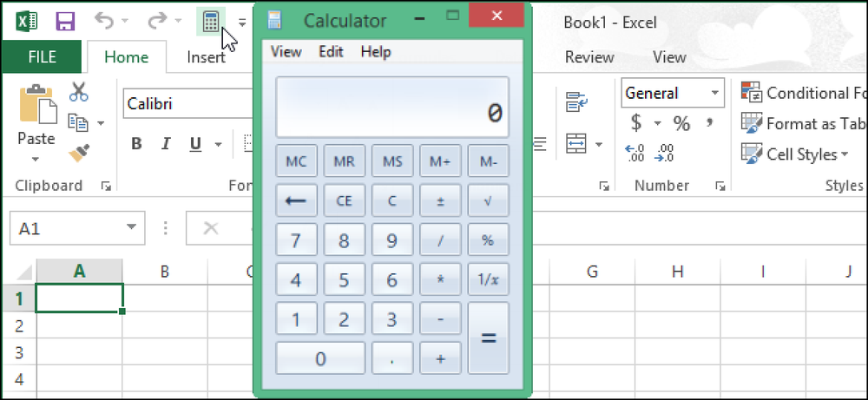
Task: Click the Calculator title bar icon
Action: point(274,21)
